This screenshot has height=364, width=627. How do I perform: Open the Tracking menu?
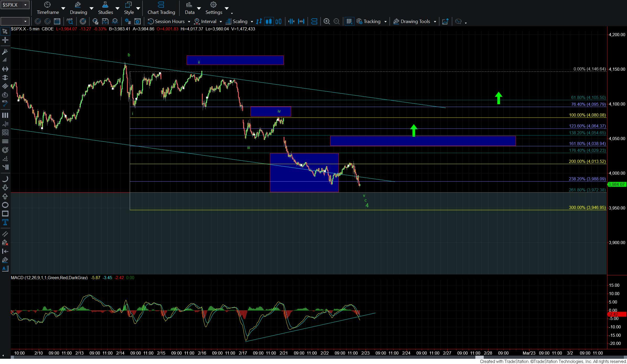click(372, 21)
